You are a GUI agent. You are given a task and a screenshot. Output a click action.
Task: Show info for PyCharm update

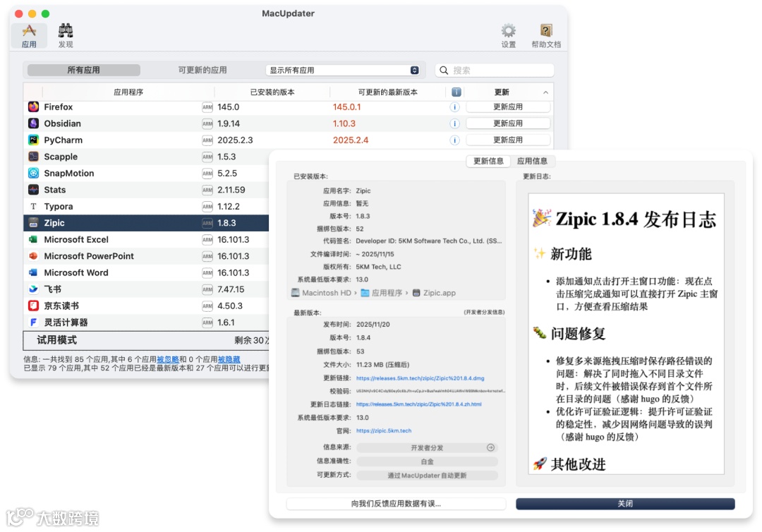point(454,140)
